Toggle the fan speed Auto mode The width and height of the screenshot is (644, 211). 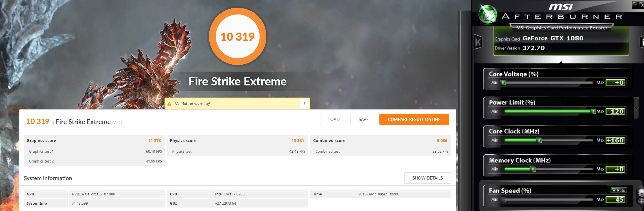(618, 190)
